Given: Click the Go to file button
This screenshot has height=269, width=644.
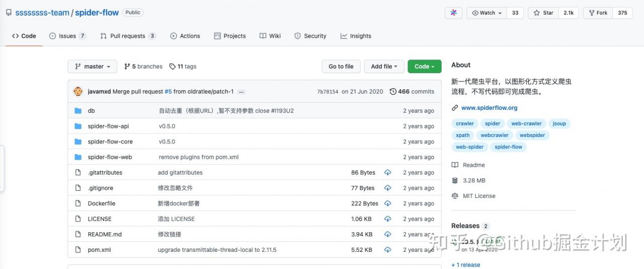Looking at the screenshot, I should coord(341,66).
